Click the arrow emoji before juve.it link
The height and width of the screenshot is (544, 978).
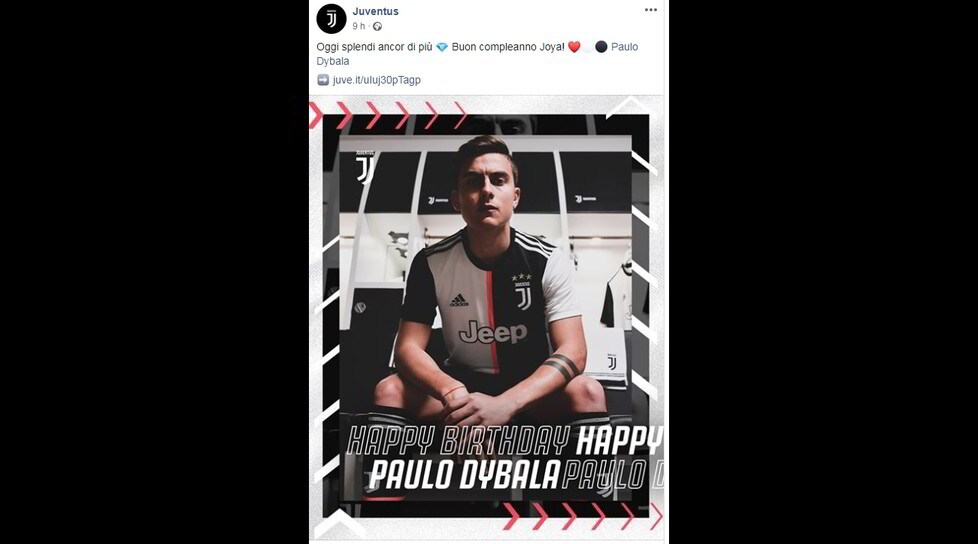(x=323, y=80)
